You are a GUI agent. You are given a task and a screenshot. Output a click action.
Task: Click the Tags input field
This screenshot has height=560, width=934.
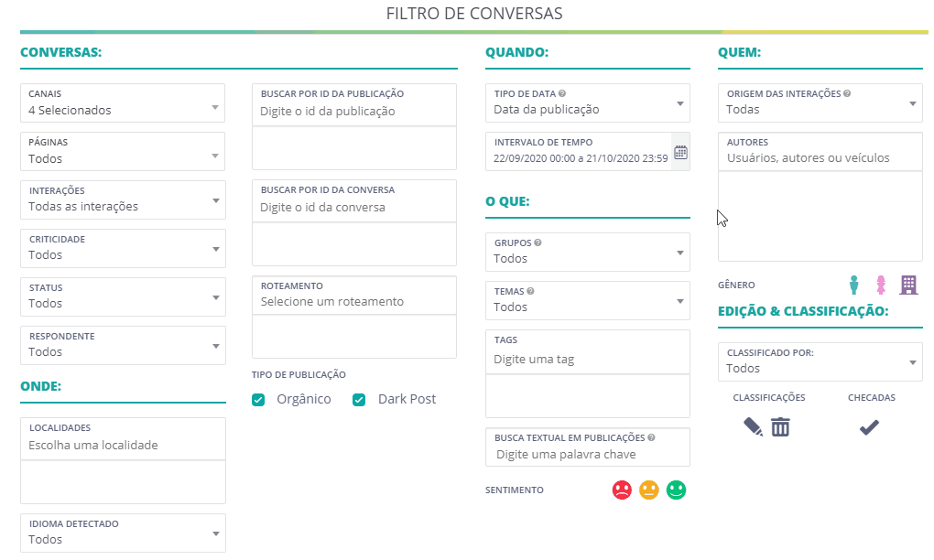pos(587,360)
